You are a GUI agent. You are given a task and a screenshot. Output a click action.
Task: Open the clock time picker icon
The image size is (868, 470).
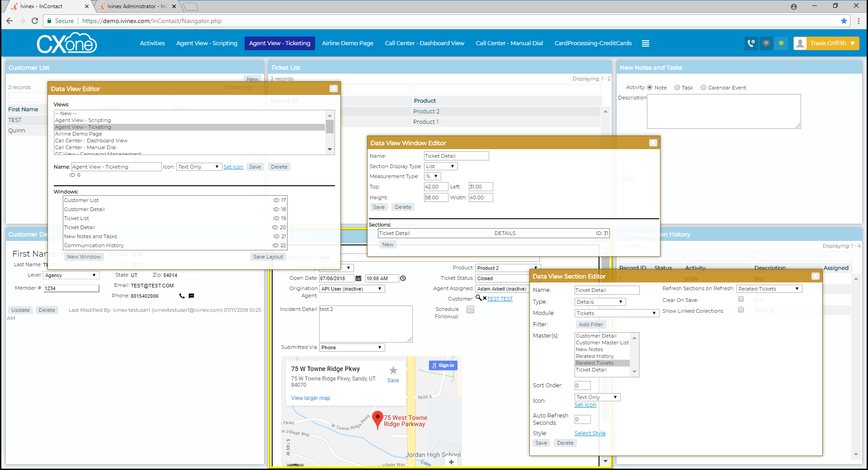pos(403,278)
